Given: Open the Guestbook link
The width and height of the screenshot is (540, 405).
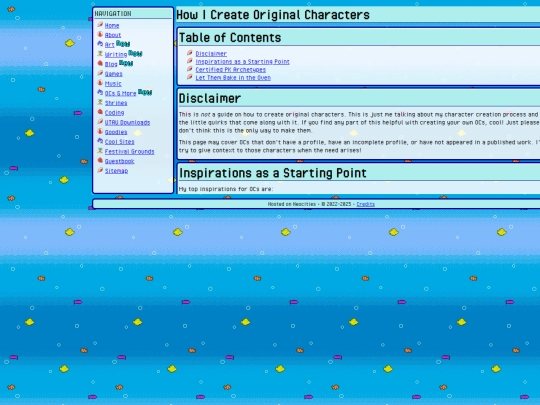Looking at the screenshot, I should point(119,161).
